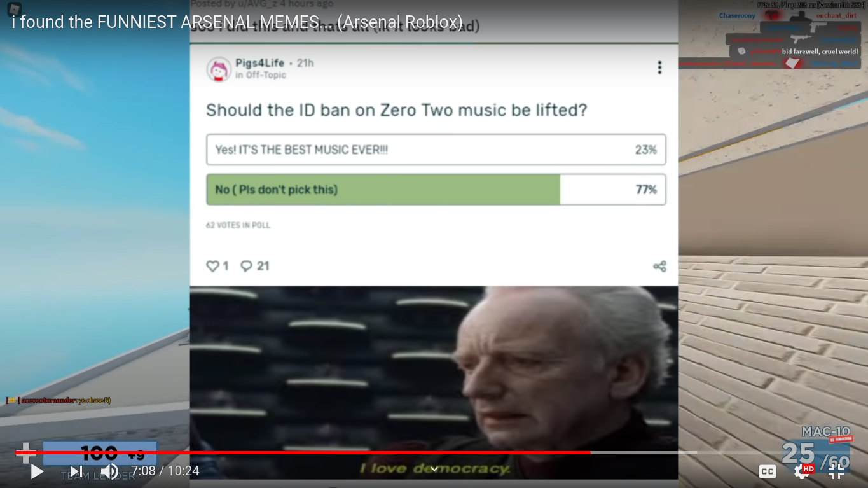The height and width of the screenshot is (488, 868).
Task: Share the post via share icon
Action: click(x=659, y=267)
